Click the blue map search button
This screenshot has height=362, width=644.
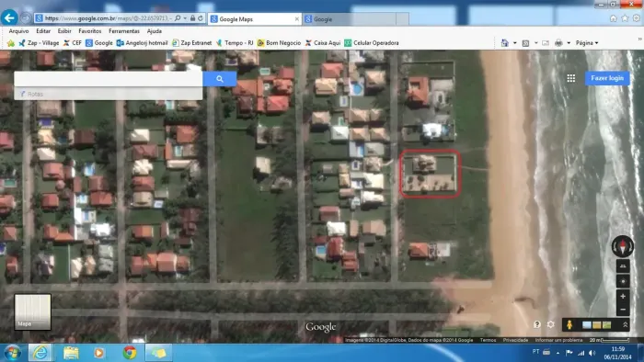pos(220,79)
